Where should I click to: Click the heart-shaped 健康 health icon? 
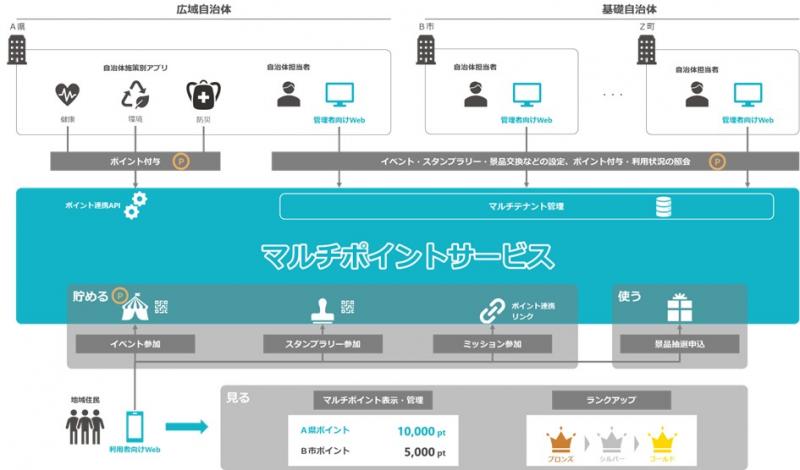click(67, 95)
